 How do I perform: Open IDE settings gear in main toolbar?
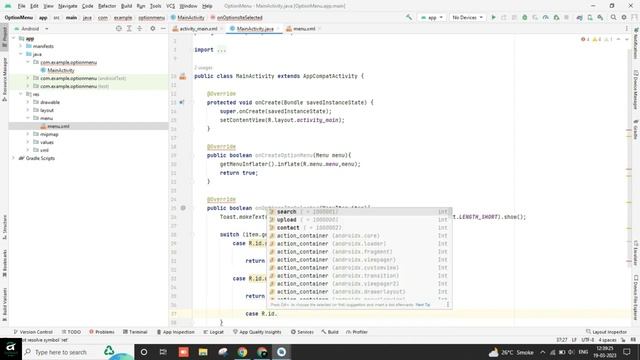[624, 18]
